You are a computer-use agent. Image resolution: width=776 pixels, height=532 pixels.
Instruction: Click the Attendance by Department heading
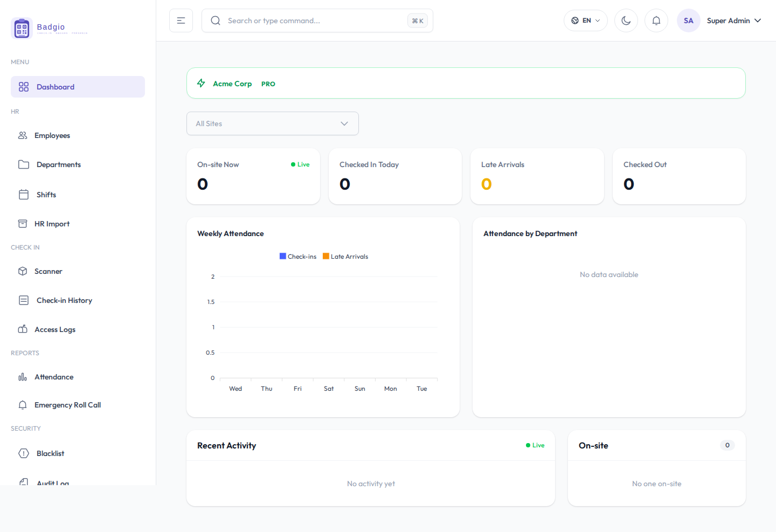click(530, 233)
